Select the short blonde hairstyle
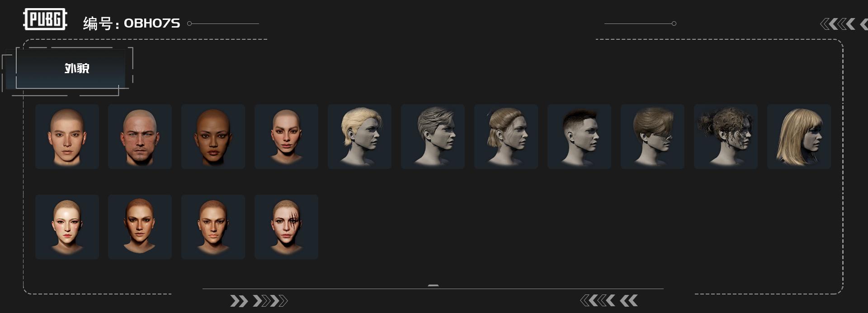 click(x=359, y=136)
